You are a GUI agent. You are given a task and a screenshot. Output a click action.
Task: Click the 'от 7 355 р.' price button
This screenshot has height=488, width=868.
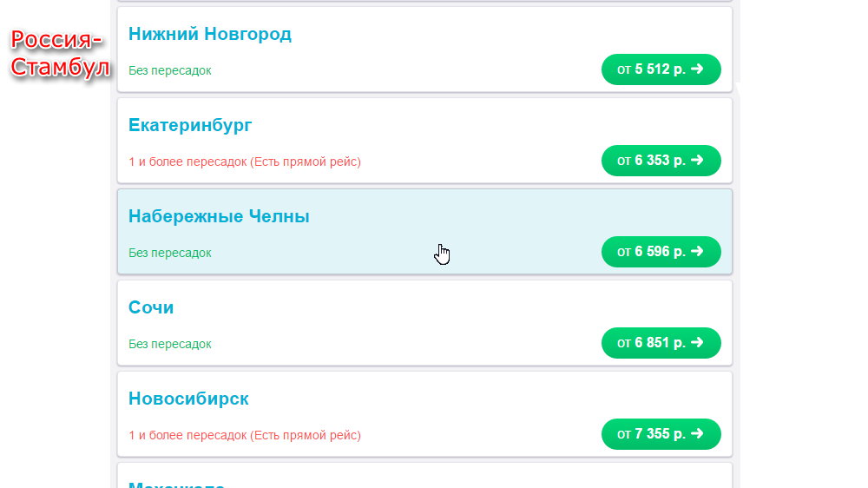point(661,433)
